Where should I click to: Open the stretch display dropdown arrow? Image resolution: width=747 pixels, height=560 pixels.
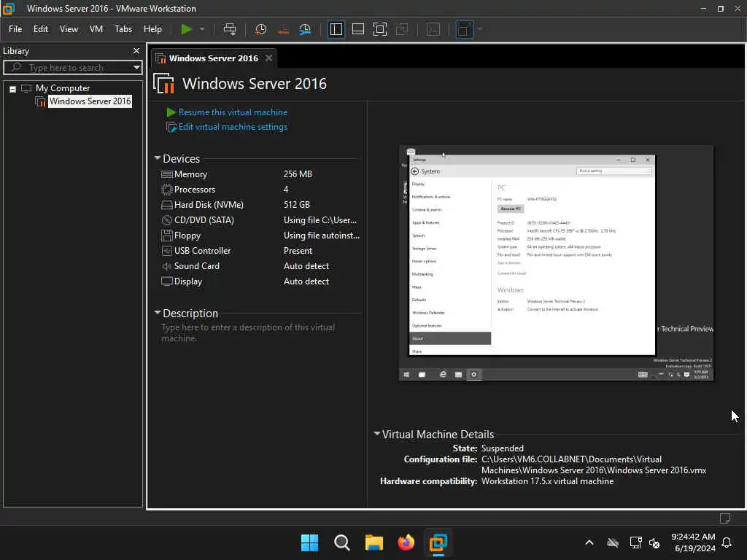coord(480,29)
